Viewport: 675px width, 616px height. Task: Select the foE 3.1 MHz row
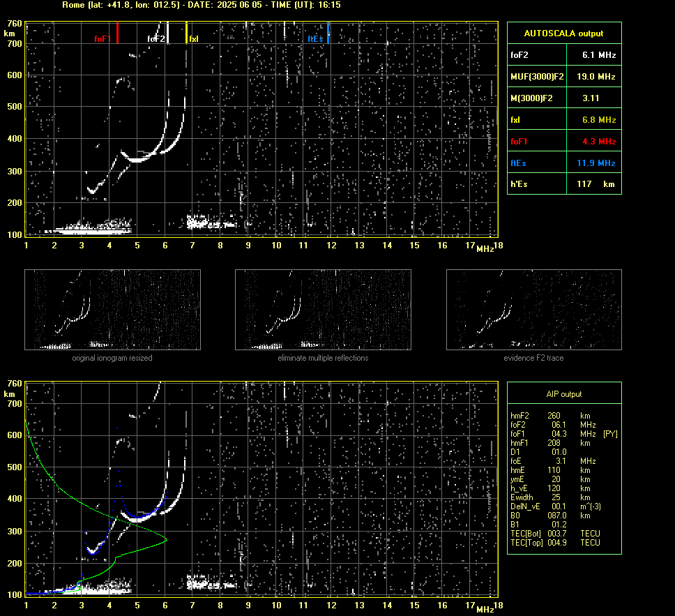(x=553, y=461)
